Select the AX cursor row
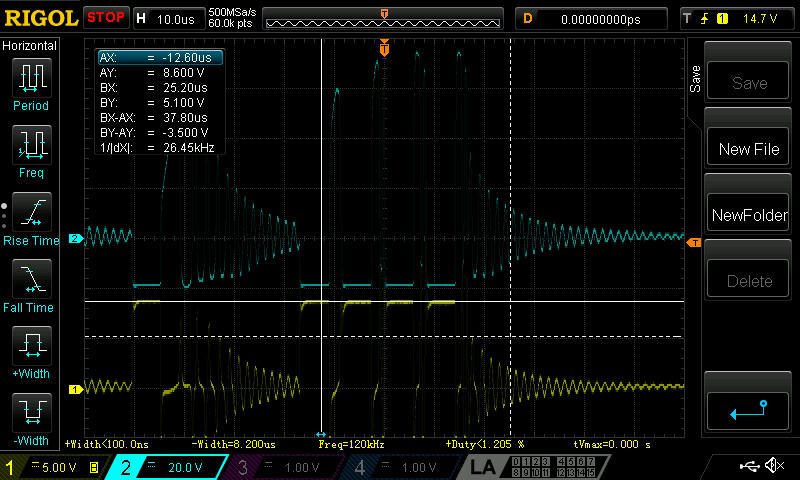Screen dimensions: 800x480 point(160,58)
